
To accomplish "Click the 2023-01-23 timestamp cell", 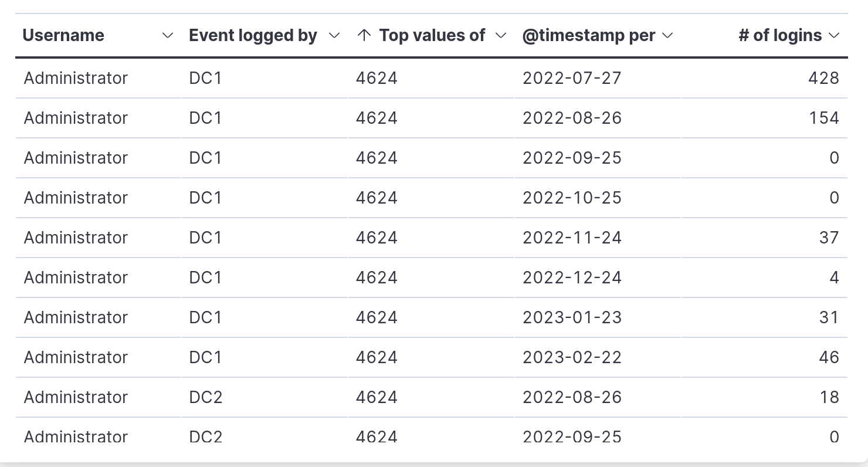I will tap(597, 317).
